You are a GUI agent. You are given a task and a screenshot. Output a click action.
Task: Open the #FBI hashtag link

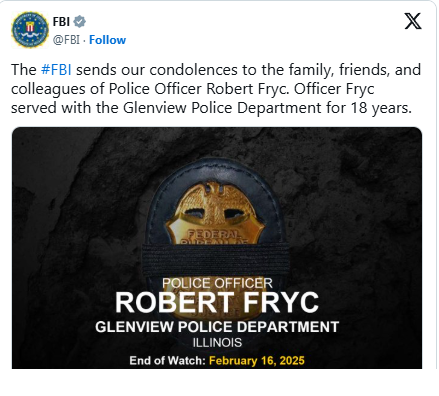[x=56, y=70]
